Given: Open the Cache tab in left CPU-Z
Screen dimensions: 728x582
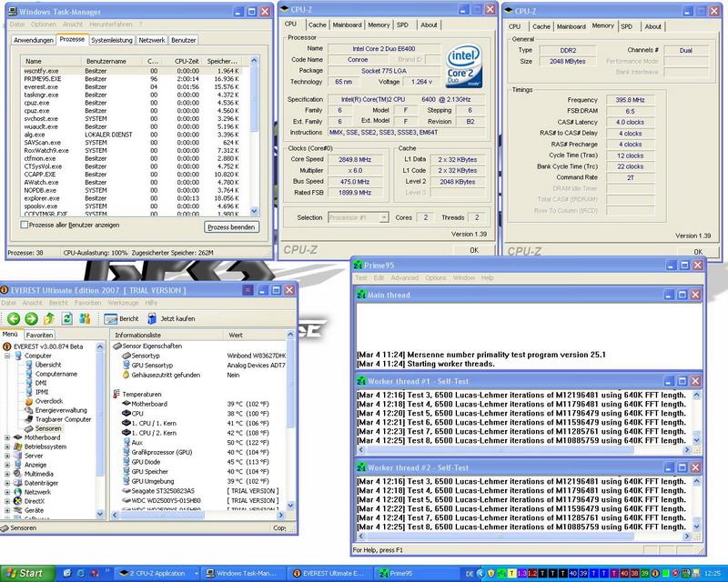Looking at the screenshot, I should click(x=317, y=25).
